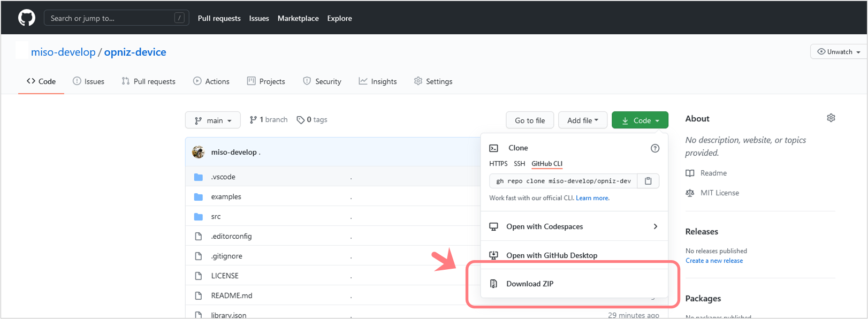Click the examples folder icon

199,196
